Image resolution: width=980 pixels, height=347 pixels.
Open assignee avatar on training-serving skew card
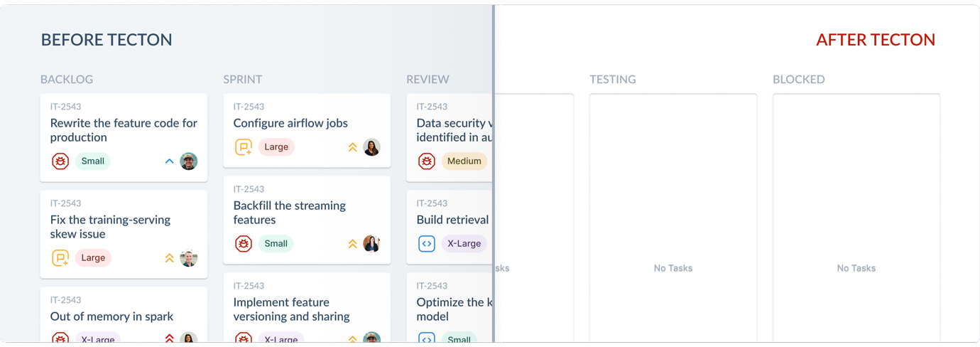coord(188,258)
